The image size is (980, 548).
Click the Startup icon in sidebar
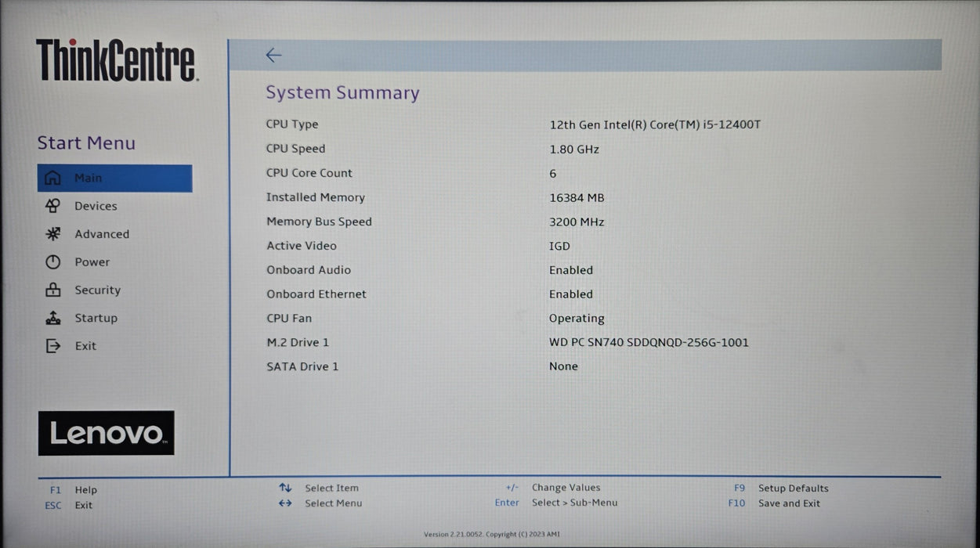[x=52, y=318]
